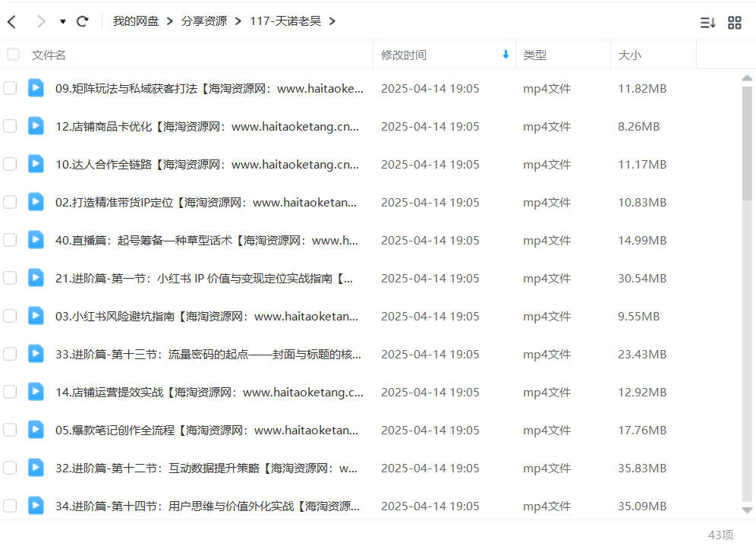This screenshot has width=756, height=549.
Task: Click the 43项 item count
Action: [721, 535]
